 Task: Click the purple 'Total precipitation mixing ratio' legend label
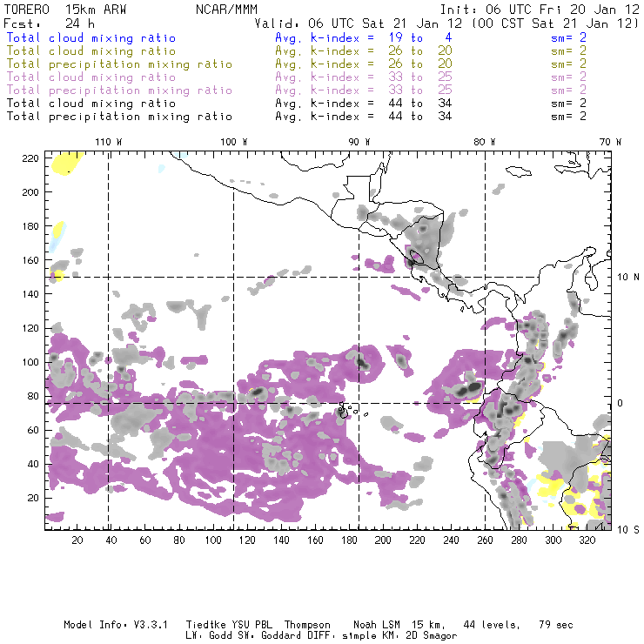pyautogui.click(x=119, y=91)
